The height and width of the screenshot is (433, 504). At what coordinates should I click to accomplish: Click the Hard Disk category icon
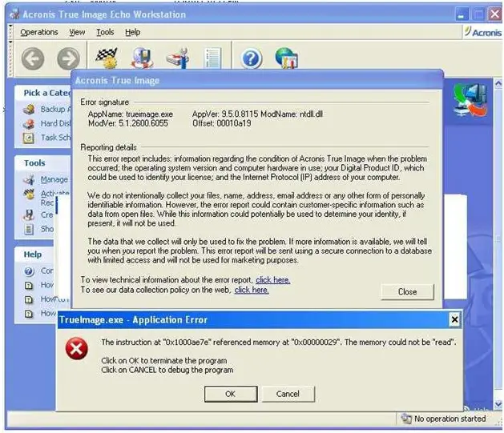(x=29, y=123)
